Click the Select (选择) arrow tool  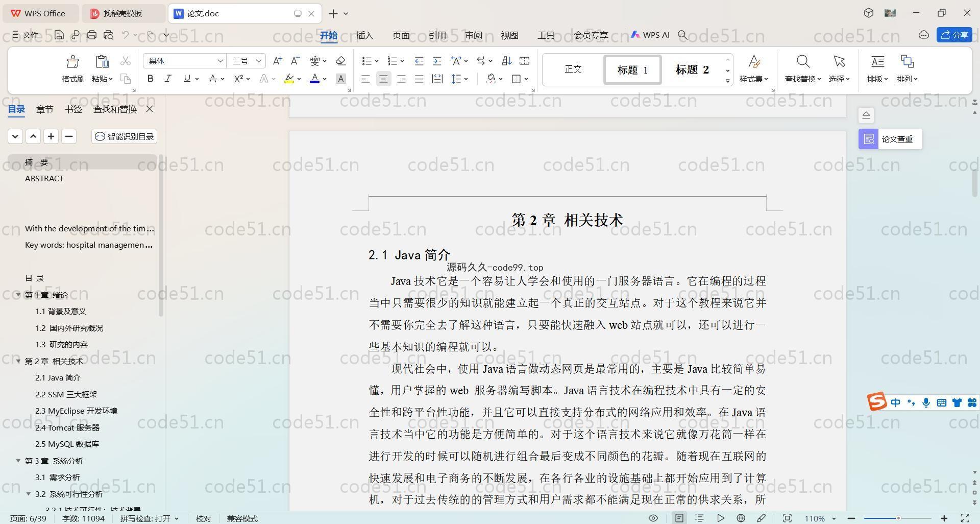(839, 68)
